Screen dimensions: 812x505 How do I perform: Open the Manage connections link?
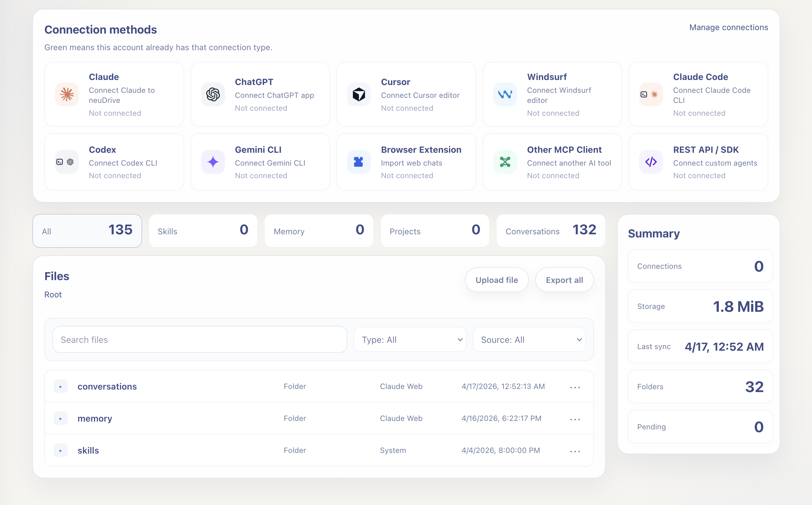pos(729,27)
